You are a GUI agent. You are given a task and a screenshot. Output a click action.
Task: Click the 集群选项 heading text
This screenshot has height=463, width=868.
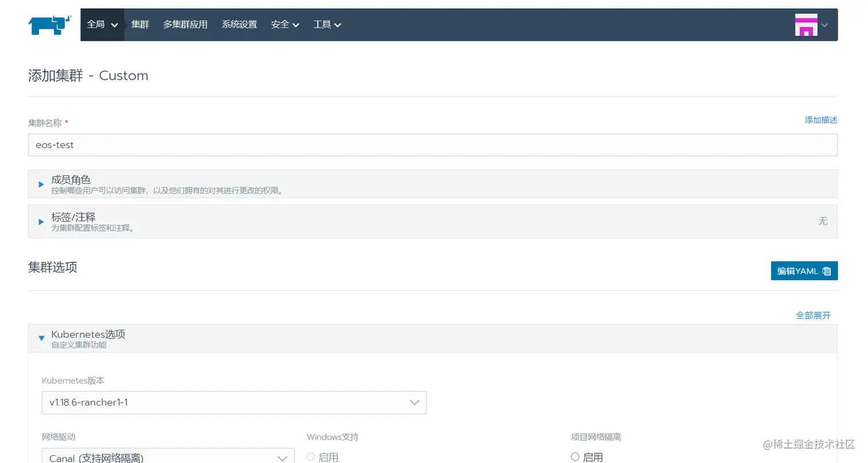[x=53, y=267]
